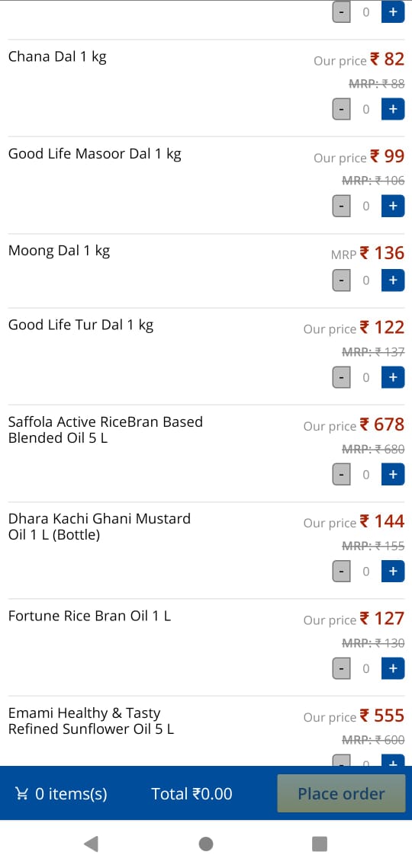Increase Saffola Active RiceBran Oil quantity
This screenshot has width=412, height=868.
pyautogui.click(x=393, y=474)
